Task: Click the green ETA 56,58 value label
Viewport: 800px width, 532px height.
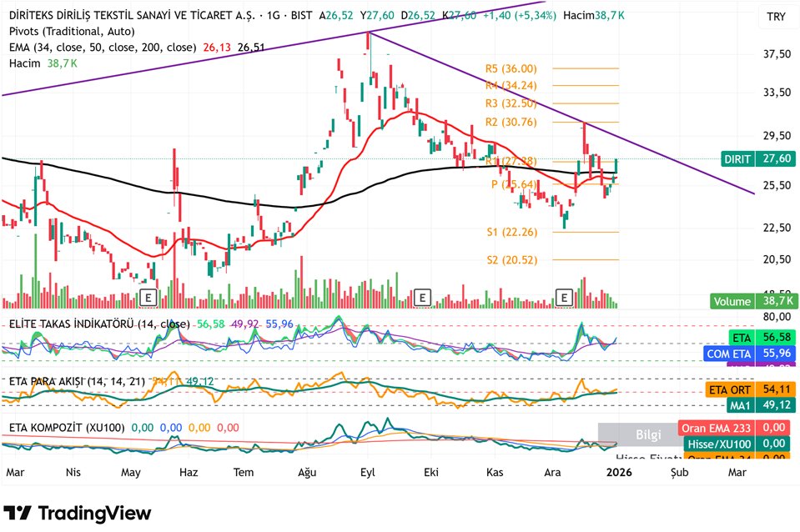Action: coord(762,338)
